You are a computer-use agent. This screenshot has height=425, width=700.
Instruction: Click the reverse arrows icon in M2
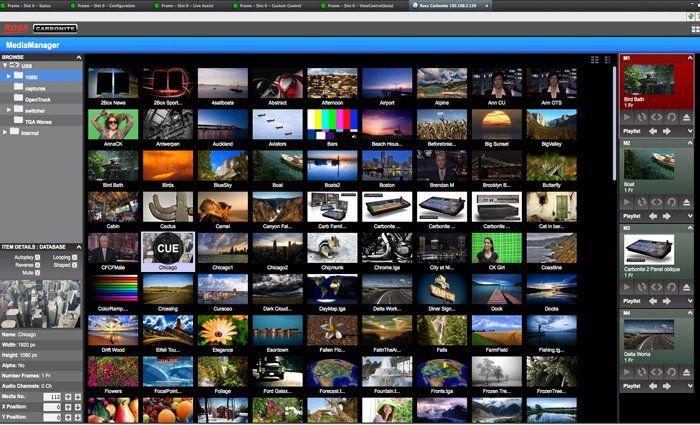click(656, 202)
